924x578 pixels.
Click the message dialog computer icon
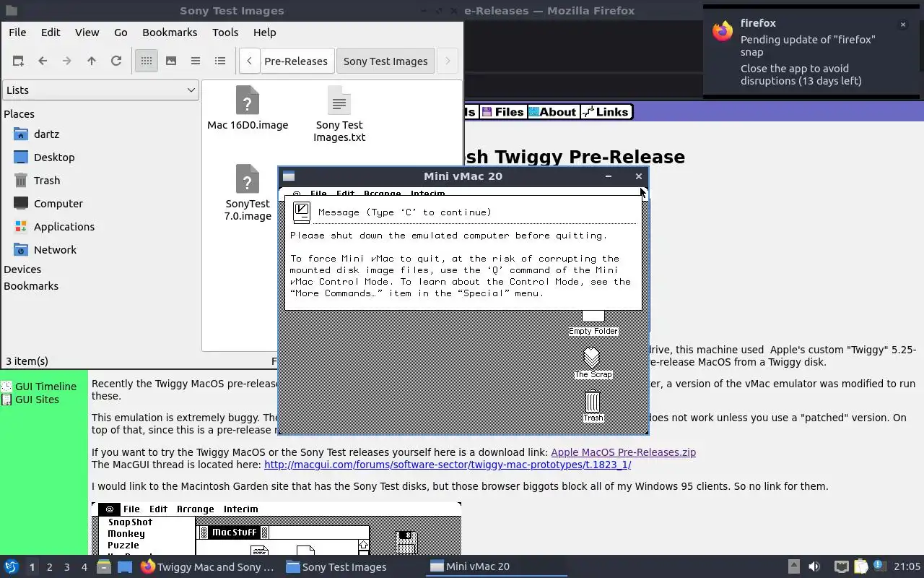[302, 212]
